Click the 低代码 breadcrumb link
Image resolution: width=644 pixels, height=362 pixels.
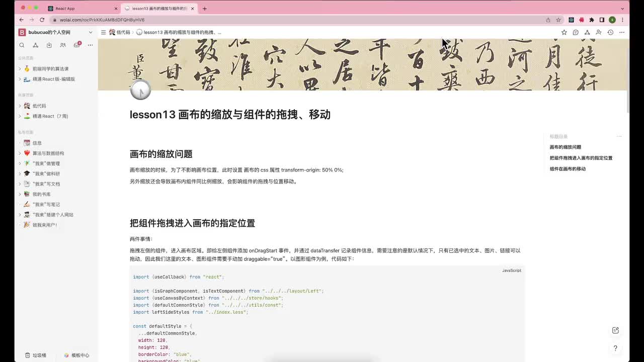click(x=120, y=32)
